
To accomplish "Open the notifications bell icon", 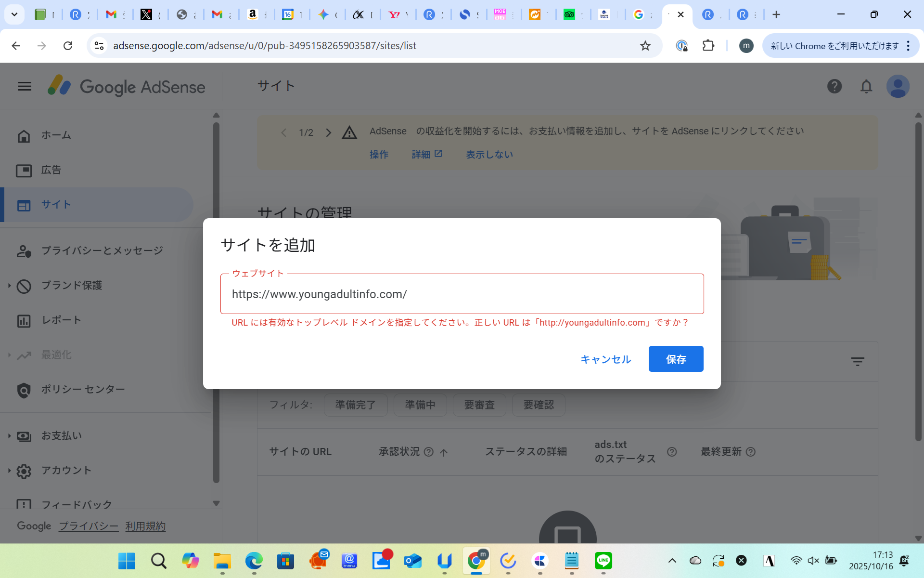I will coord(866,86).
